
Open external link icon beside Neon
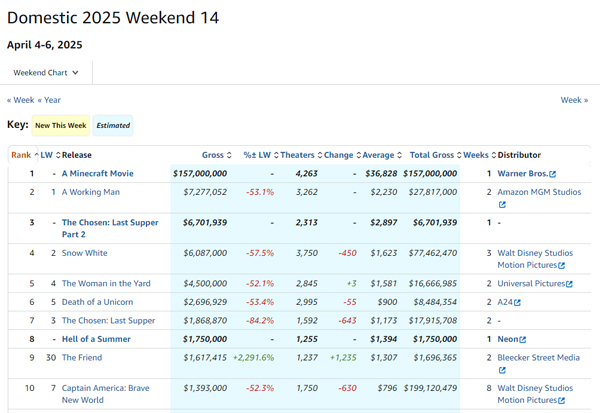(x=523, y=340)
